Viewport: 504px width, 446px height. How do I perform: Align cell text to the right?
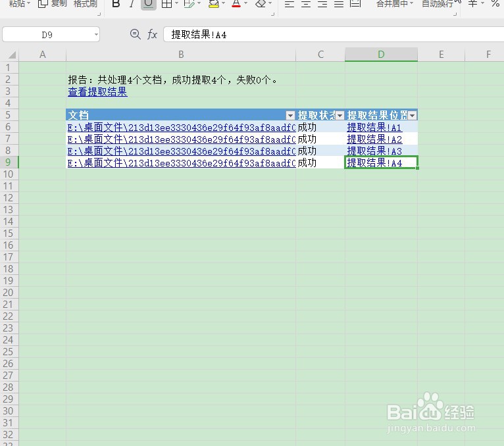click(322, 4)
